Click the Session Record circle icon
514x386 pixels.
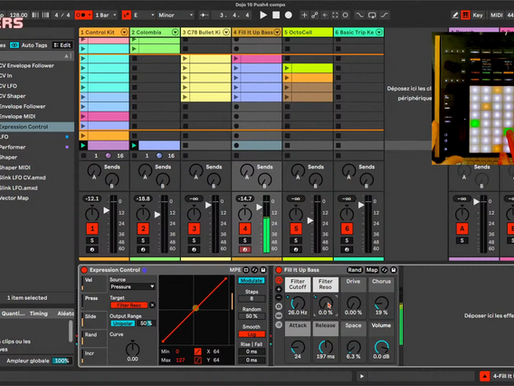(346, 15)
